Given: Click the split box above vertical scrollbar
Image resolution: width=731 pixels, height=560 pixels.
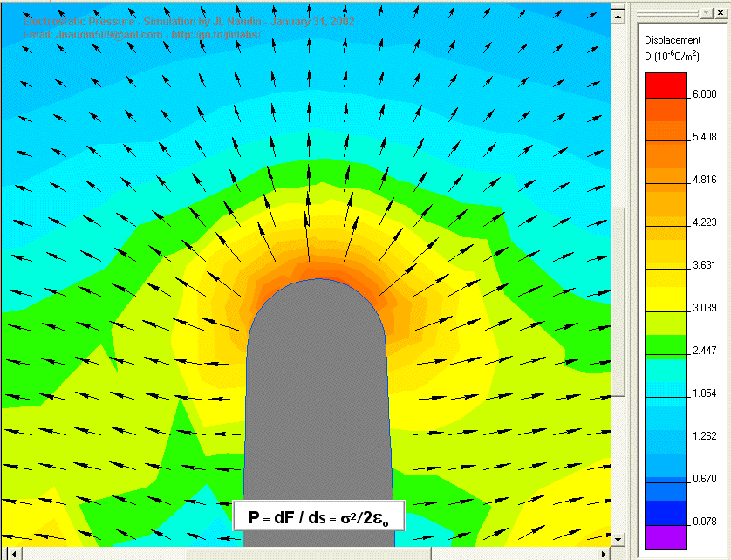Looking at the screenshot, I should pos(618,5).
